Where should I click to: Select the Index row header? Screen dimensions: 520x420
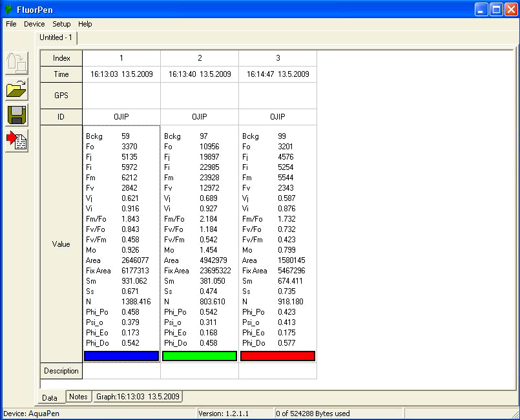[61, 58]
